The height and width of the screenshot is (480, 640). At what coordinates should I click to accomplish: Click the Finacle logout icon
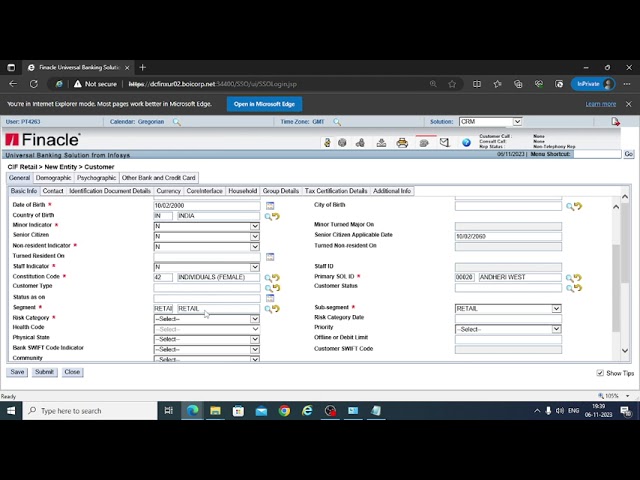pyautogui.click(x=615, y=122)
